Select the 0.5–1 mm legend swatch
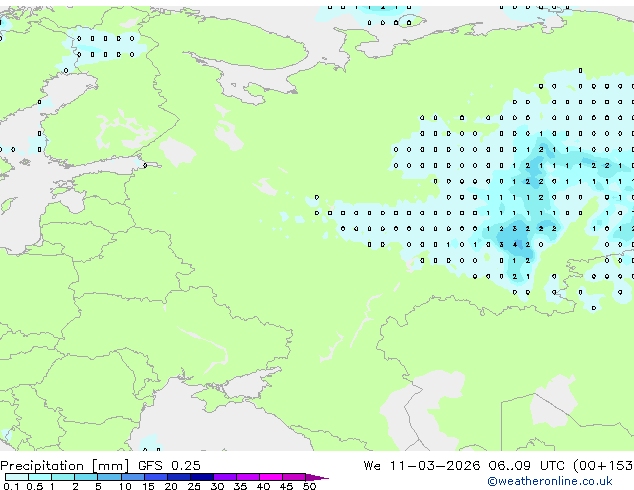The height and width of the screenshot is (490, 634). tap(40, 477)
